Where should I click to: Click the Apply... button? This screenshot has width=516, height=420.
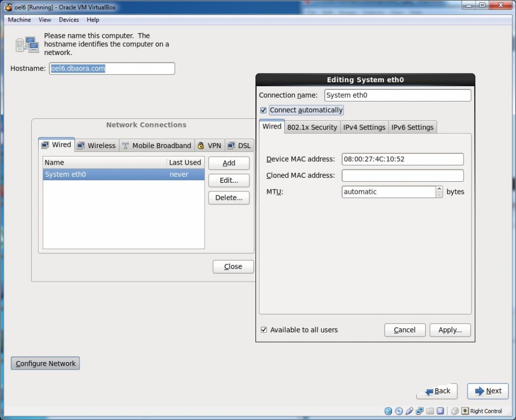tap(450, 330)
